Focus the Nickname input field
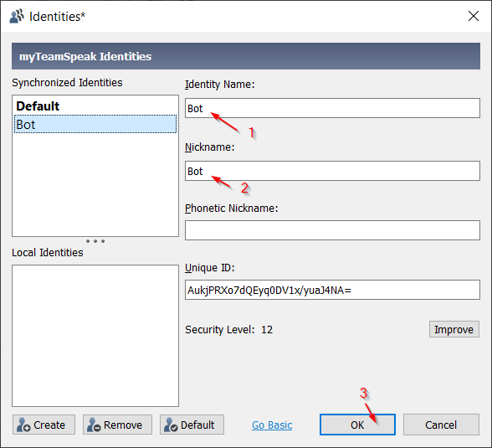 click(x=332, y=171)
